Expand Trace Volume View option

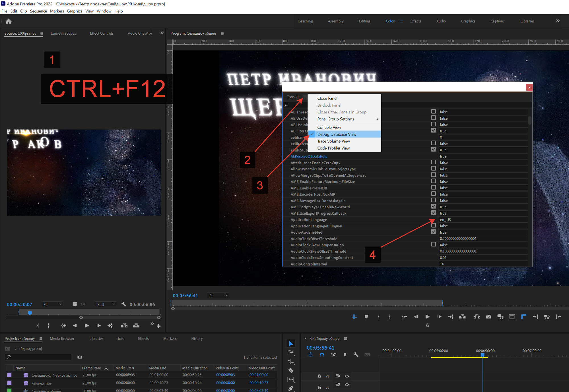[x=334, y=141]
